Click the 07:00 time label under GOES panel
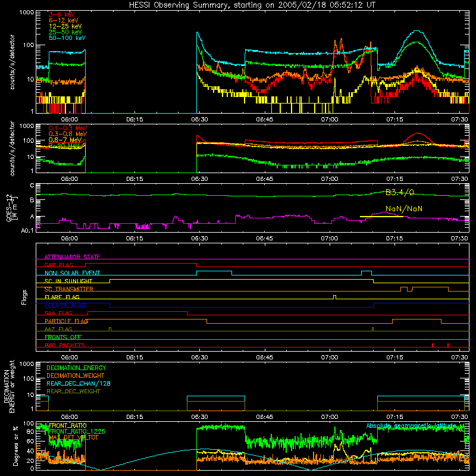Viewport: 476px width, 476px height. (330, 239)
